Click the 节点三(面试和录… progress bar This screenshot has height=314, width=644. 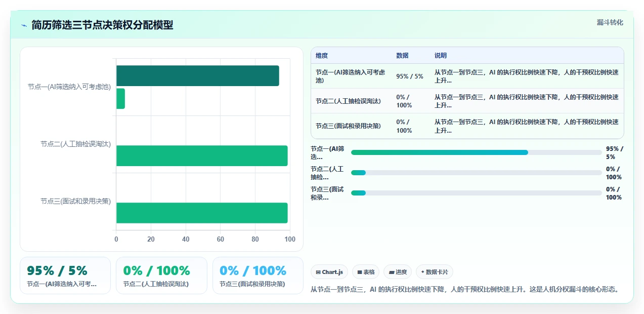pos(477,193)
